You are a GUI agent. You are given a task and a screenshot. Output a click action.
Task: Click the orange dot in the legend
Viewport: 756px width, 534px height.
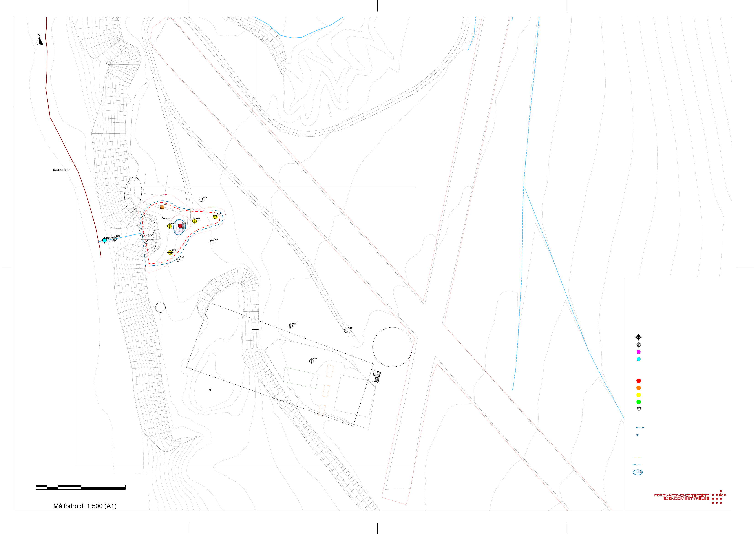coord(638,388)
